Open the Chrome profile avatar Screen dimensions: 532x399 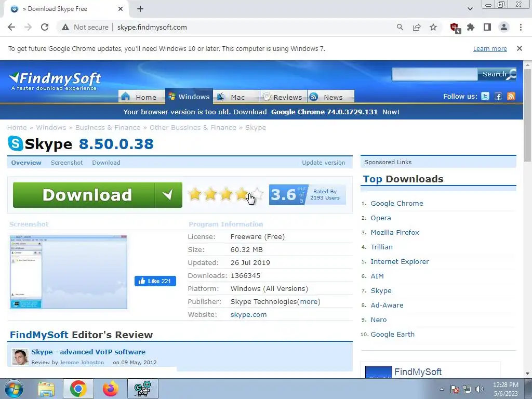(x=504, y=27)
